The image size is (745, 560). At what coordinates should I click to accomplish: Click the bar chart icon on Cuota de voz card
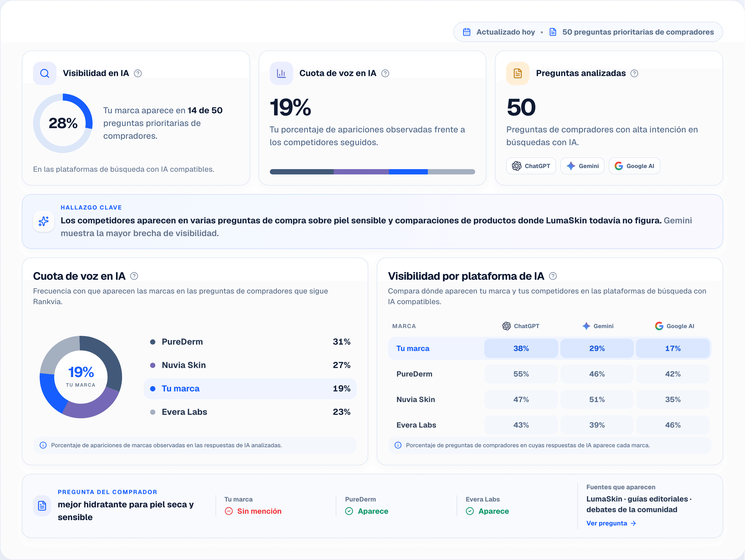pos(281,73)
